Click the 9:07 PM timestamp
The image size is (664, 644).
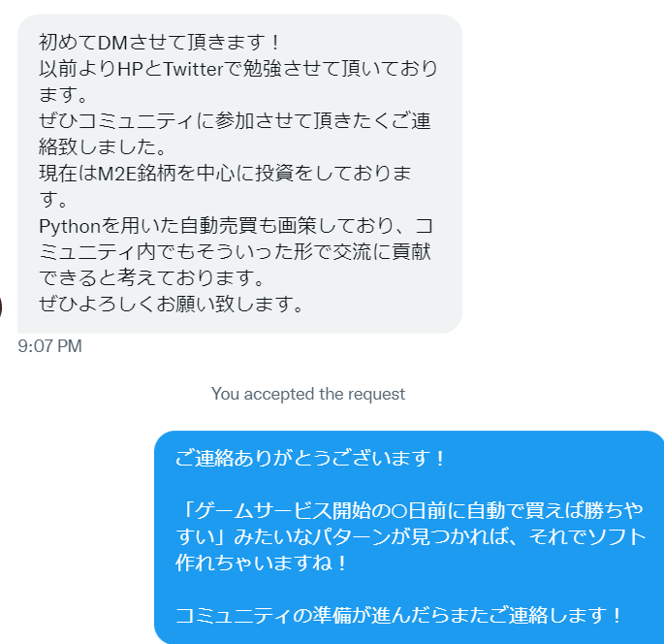[x=49, y=346]
